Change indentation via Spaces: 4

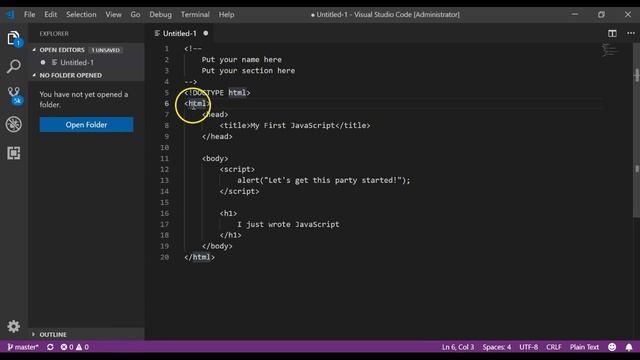[x=496, y=347]
